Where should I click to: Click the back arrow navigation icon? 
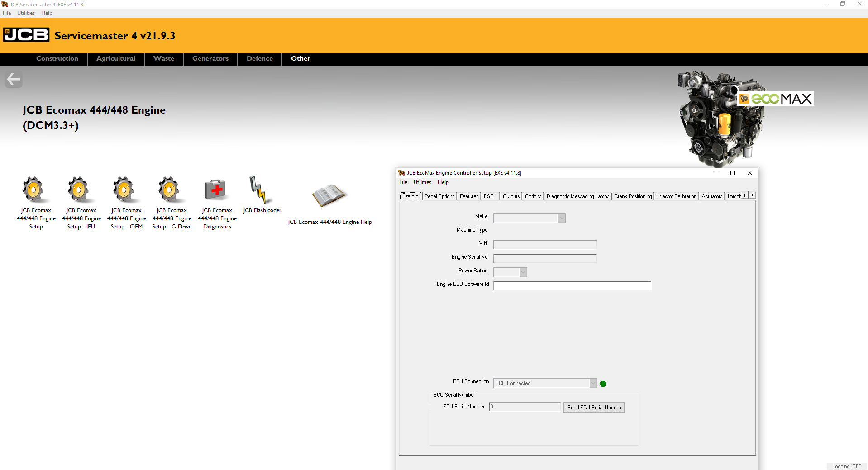tap(13, 79)
